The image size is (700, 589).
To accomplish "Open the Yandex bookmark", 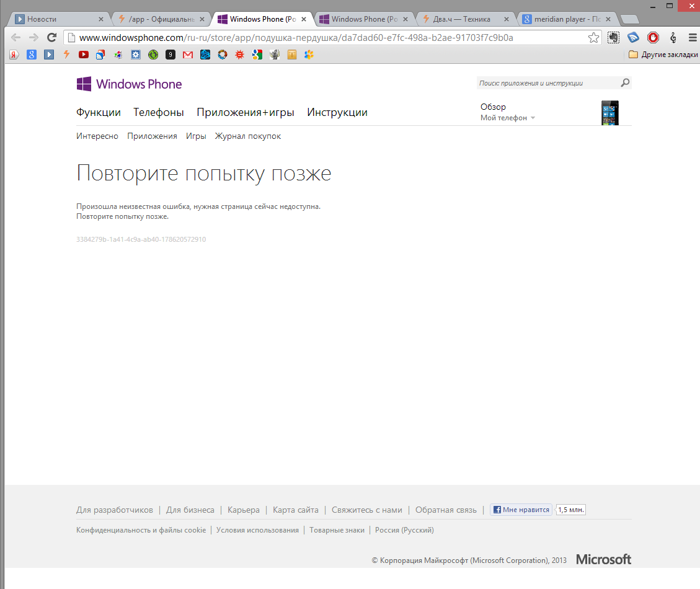I will tap(14, 55).
